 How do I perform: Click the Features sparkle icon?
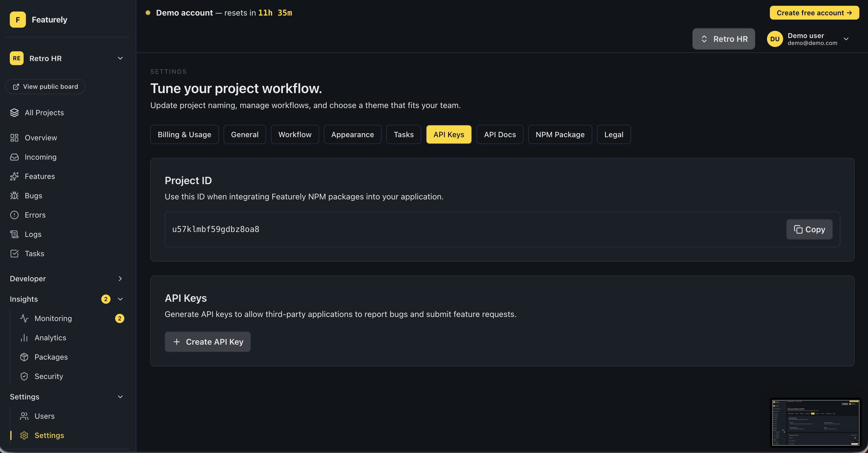pyautogui.click(x=14, y=176)
